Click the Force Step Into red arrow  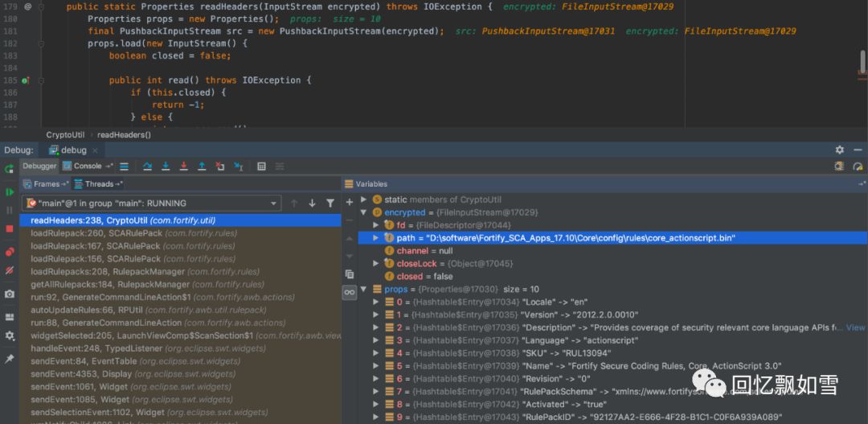pos(183,167)
